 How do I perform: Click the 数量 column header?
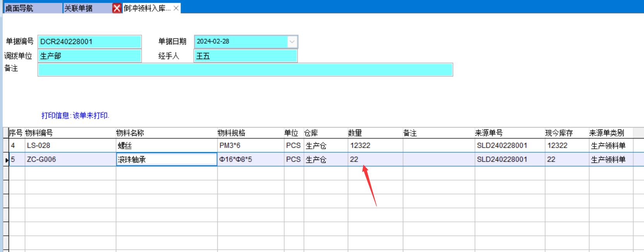pyautogui.click(x=355, y=133)
